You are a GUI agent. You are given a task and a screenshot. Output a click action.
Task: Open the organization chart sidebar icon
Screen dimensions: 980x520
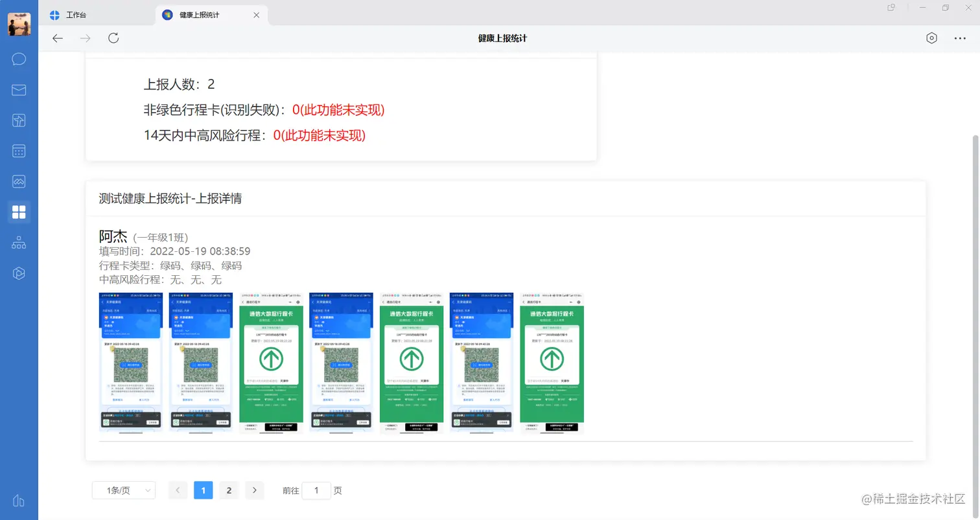click(x=19, y=243)
